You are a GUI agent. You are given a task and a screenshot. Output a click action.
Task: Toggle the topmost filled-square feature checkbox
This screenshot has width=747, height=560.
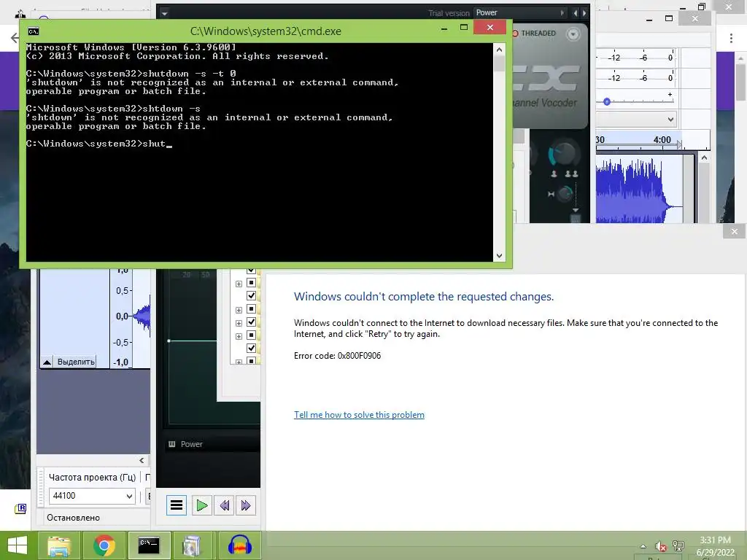(x=251, y=283)
